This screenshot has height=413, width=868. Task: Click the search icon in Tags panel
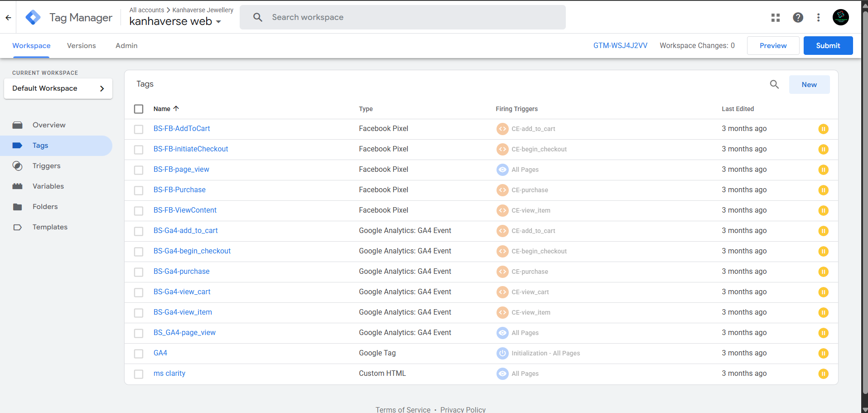click(774, 84)
